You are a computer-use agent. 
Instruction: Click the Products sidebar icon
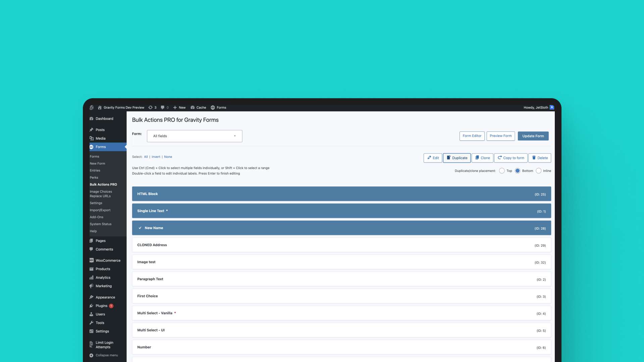(x=91, y=269)
